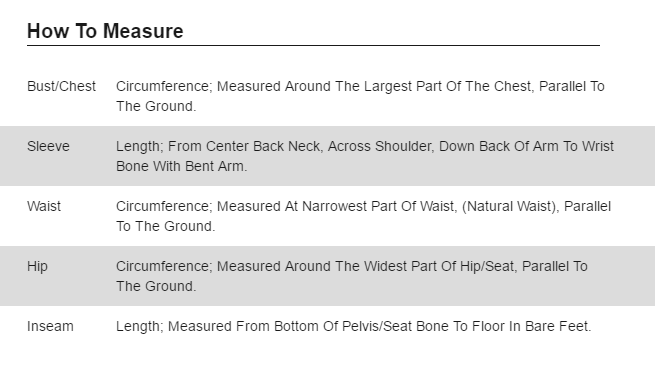Click the Hip circumference description text
655x378 pixels.
(x=352, y=276)
